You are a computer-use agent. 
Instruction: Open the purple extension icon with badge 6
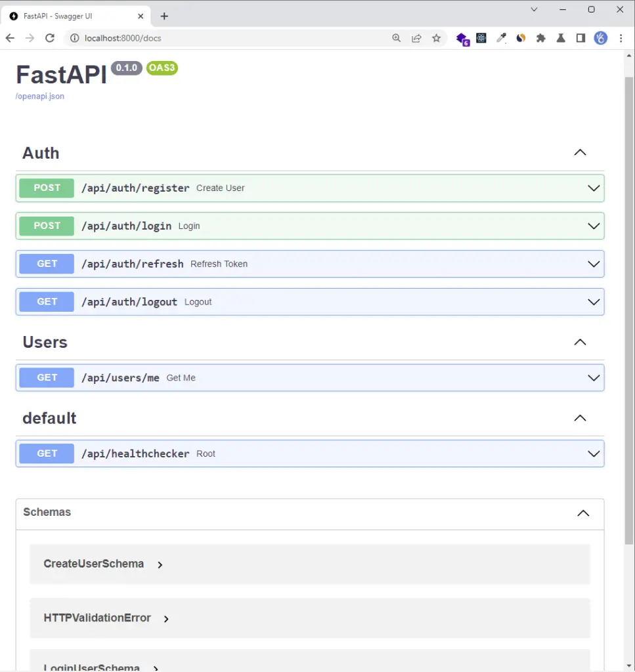click(462, 38)
